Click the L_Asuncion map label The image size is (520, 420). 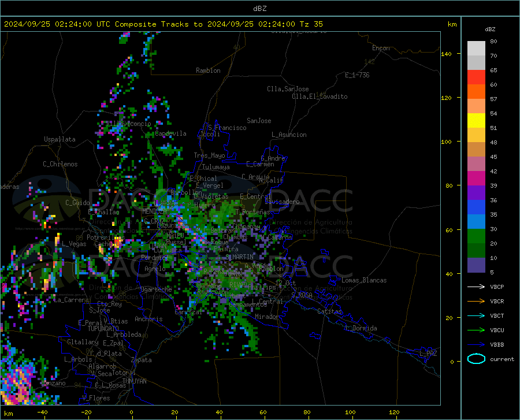click(289, 135)
